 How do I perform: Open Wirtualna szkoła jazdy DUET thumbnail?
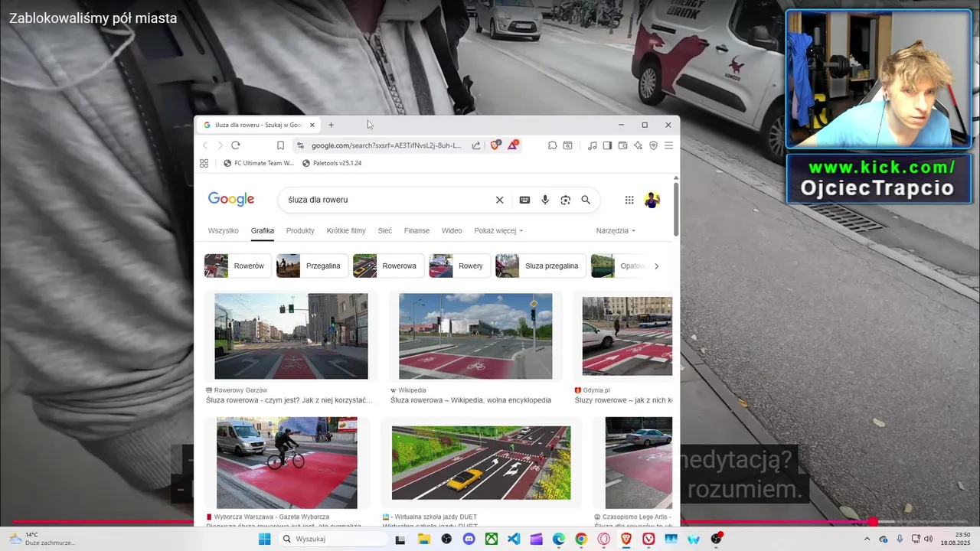[481, 463]
